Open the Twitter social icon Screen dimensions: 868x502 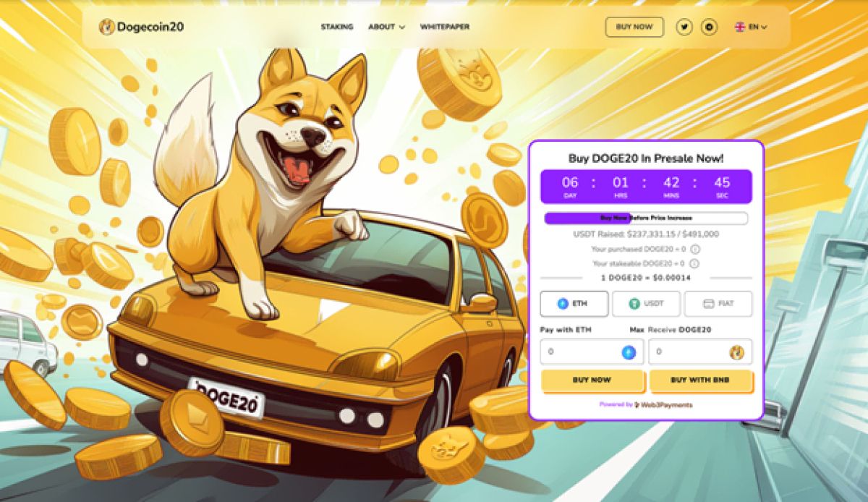(x=684, y=27)
